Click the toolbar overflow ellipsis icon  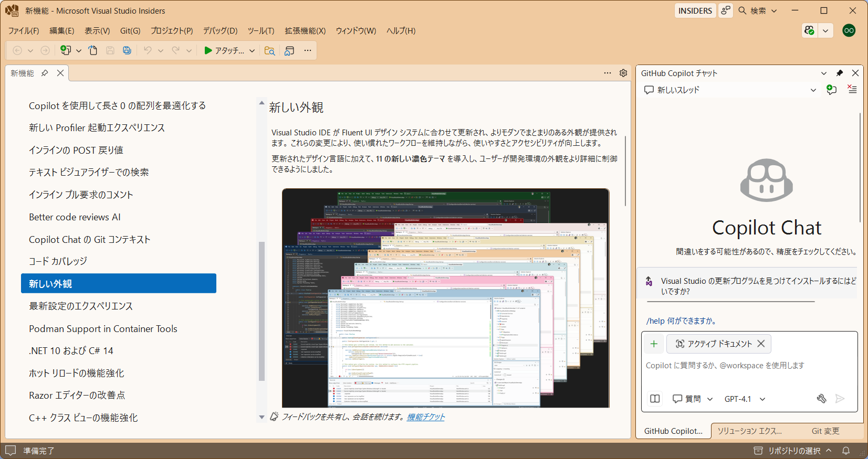pos(308,50)
